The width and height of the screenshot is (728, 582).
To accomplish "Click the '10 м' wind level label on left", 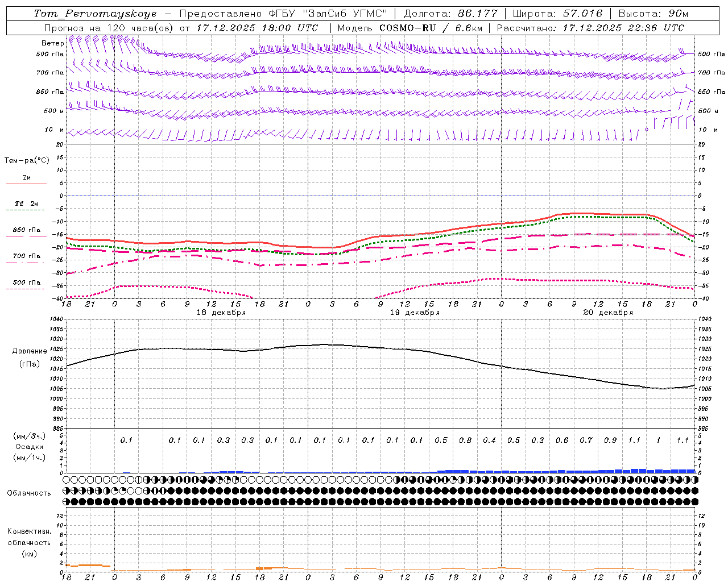I will (55, 130).
